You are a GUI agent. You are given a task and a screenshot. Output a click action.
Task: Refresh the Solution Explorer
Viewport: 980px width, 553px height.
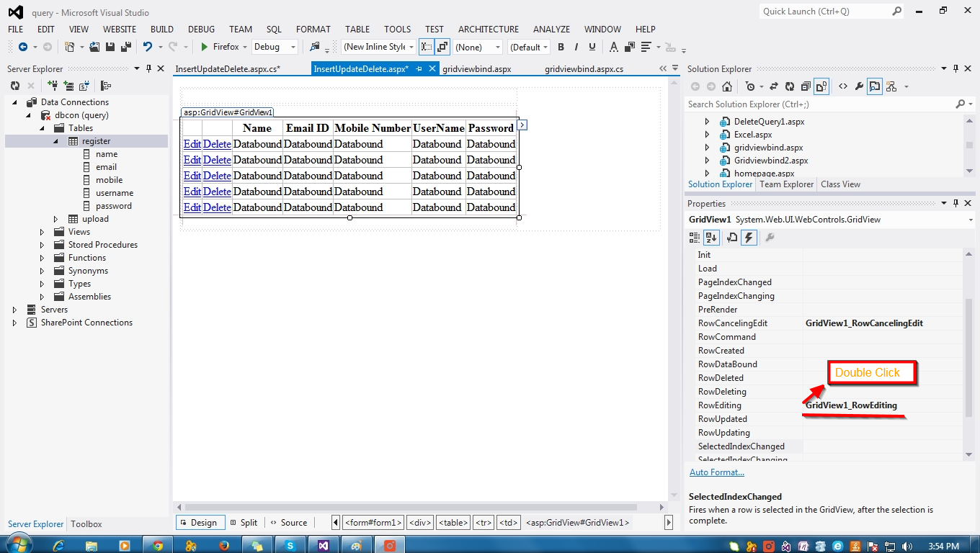click(x=789, y=86)
